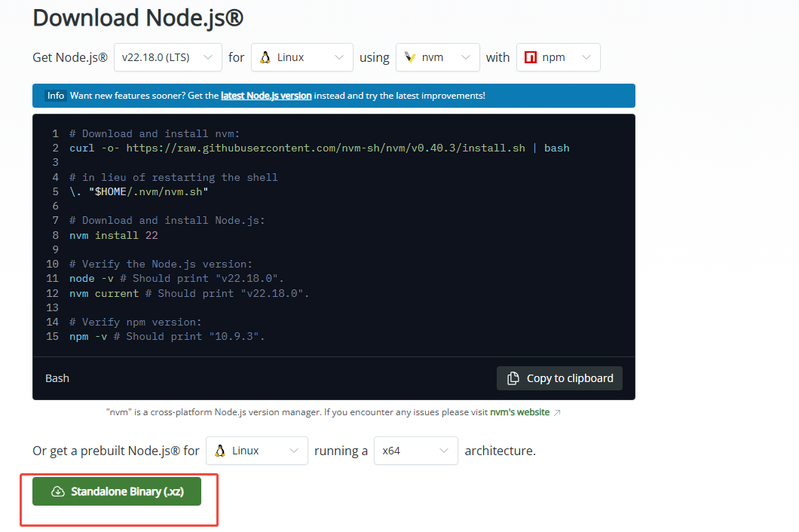
Task: Click the clipboard copy icon
Action: (513, 378)
